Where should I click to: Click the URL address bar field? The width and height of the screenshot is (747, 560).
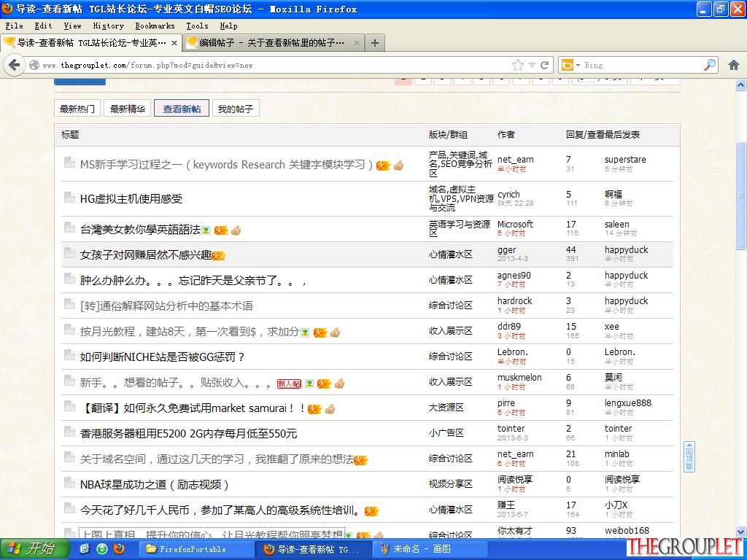click(x=274, y=65)
